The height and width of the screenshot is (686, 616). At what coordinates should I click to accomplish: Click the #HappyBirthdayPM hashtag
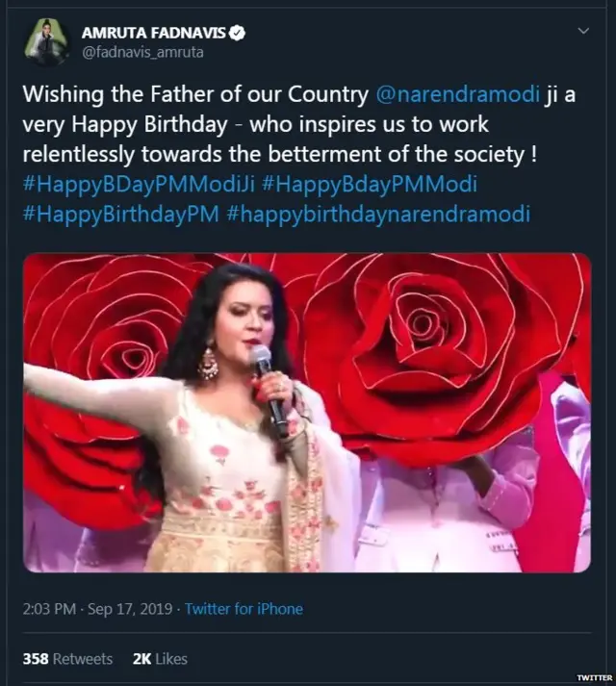(120, 214)
